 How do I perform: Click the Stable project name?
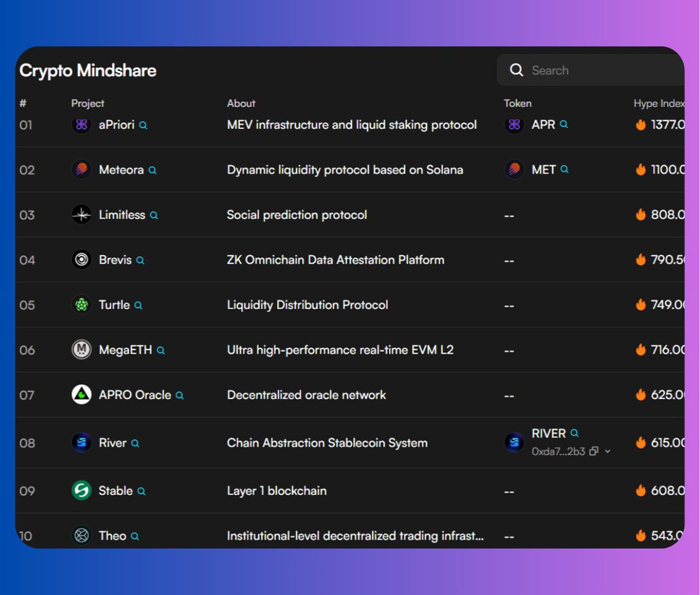(x=116, y=491)
